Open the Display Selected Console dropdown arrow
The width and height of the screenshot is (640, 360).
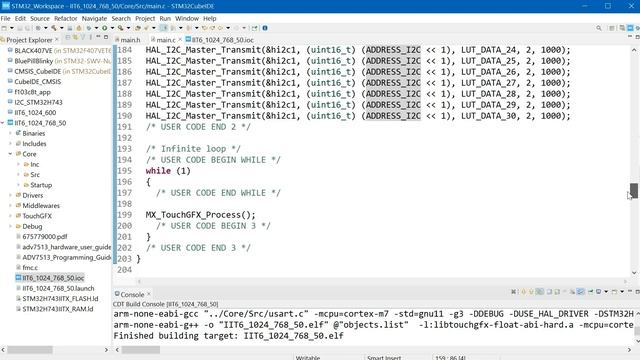coord(606,291)
